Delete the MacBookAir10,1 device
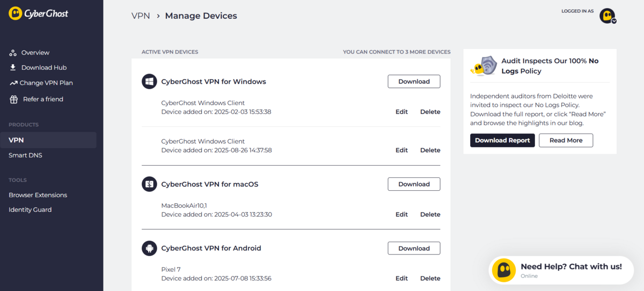 click(x=430, y=214)
